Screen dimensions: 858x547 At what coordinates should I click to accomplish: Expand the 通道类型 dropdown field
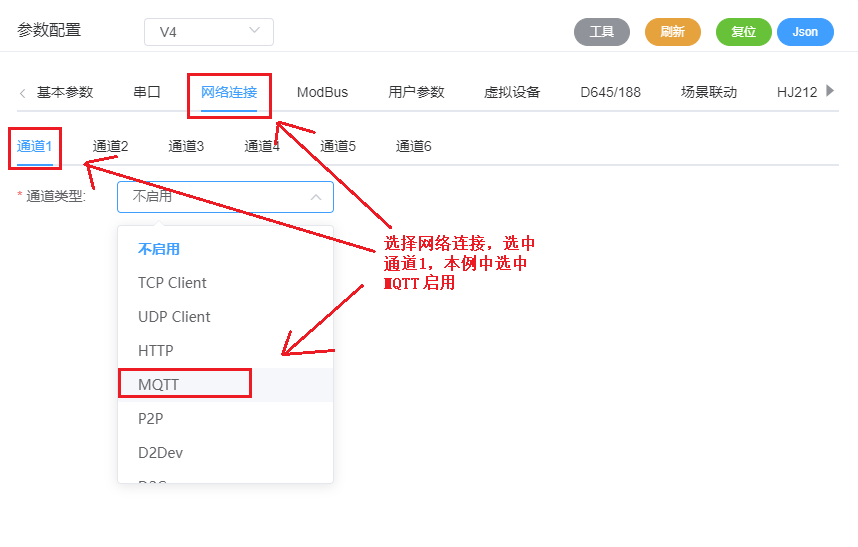tap(225, 197)
